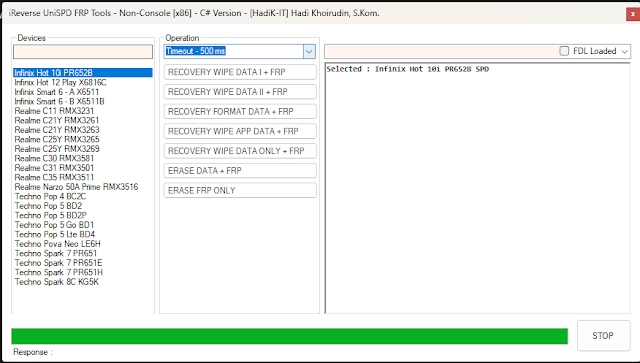
Task: Click RECOVERY WIPE DATA ONLY + FRP
Action: coord(240,151)
